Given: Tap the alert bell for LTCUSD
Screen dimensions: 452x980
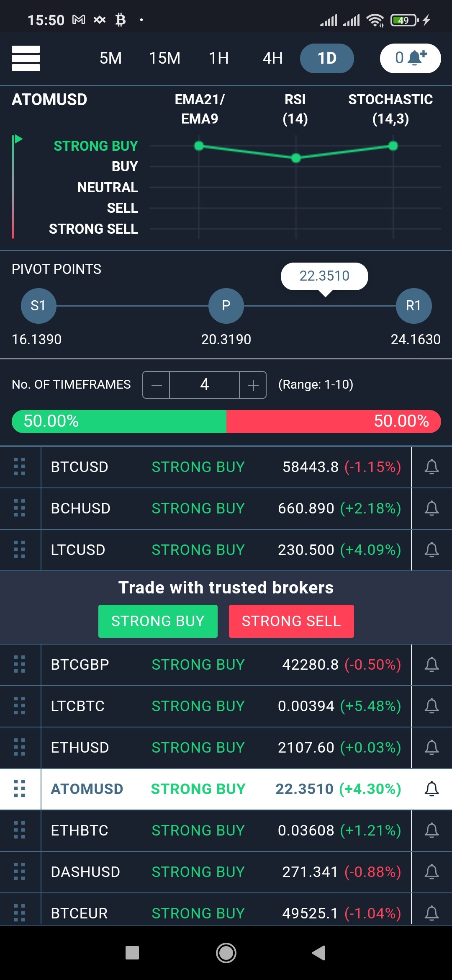Looking at the screenshot, I should [x=431, y=549].
